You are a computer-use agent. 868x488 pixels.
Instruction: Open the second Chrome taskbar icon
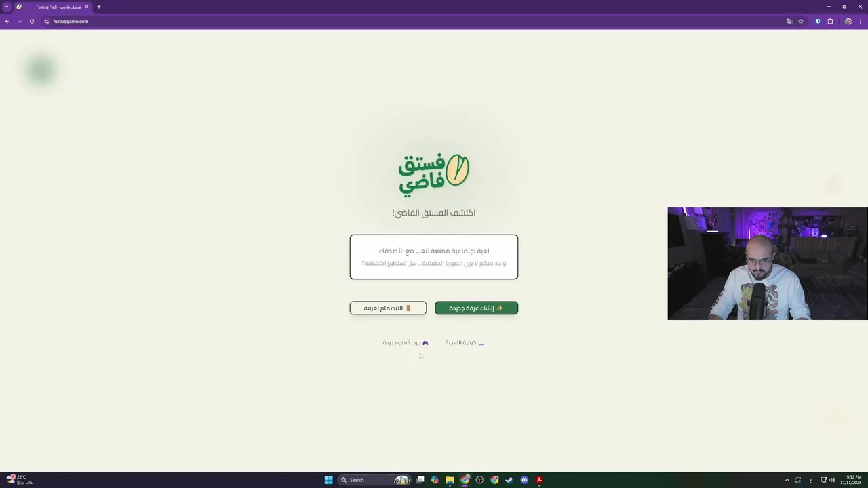coord(494,480)
